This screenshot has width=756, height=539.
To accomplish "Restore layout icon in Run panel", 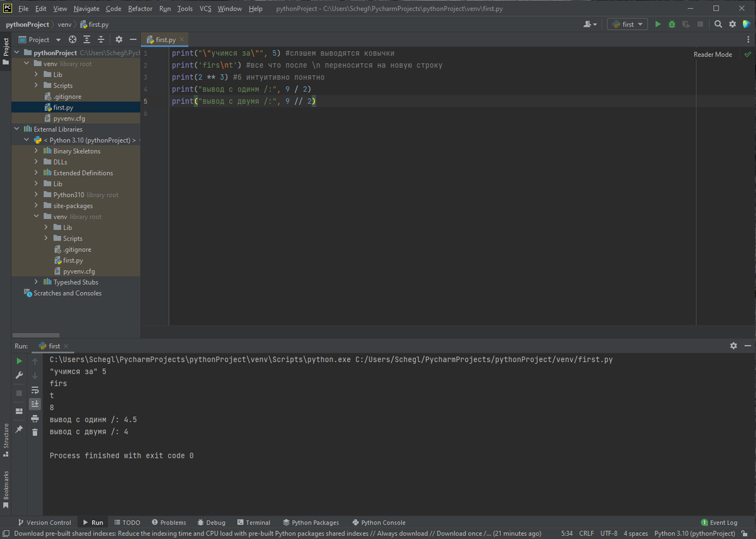I will pos(20,411).
